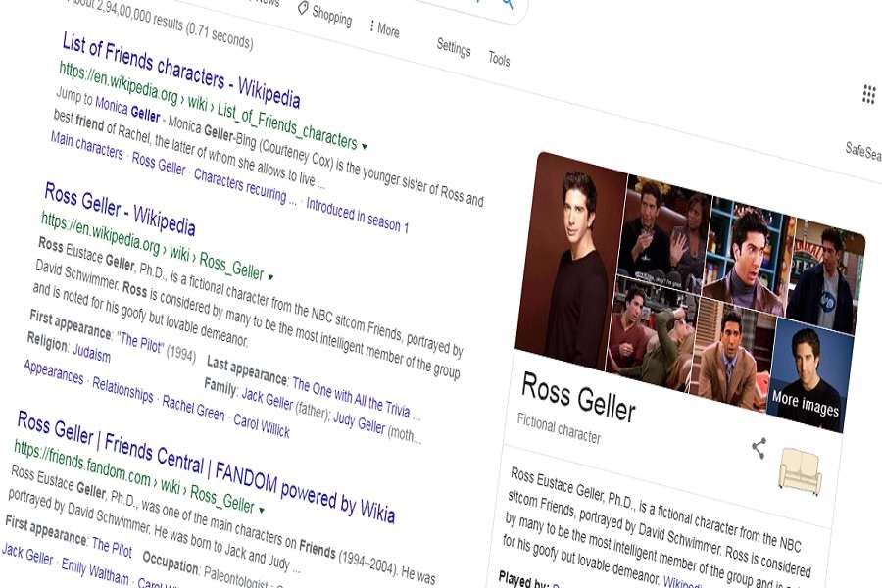Open the Characters recurring sitelink
Screen dimensions: 882x588
(x=245, y=186)
